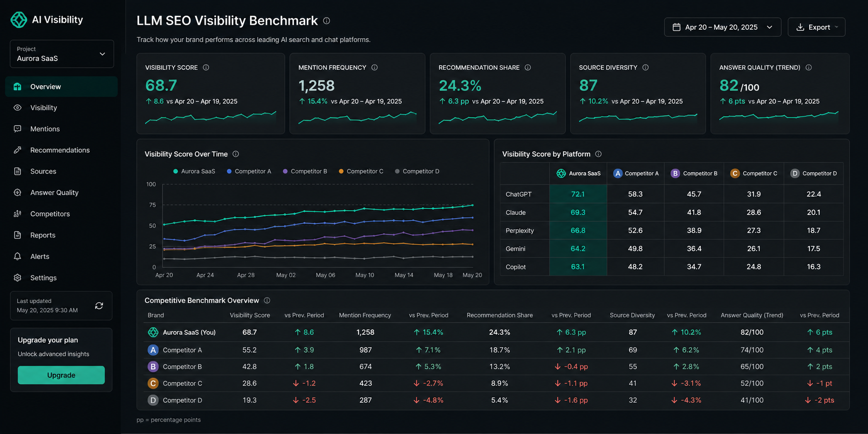Toggle Competitor D series in chart legend
The image size is (868, 434).
[417, 171]
